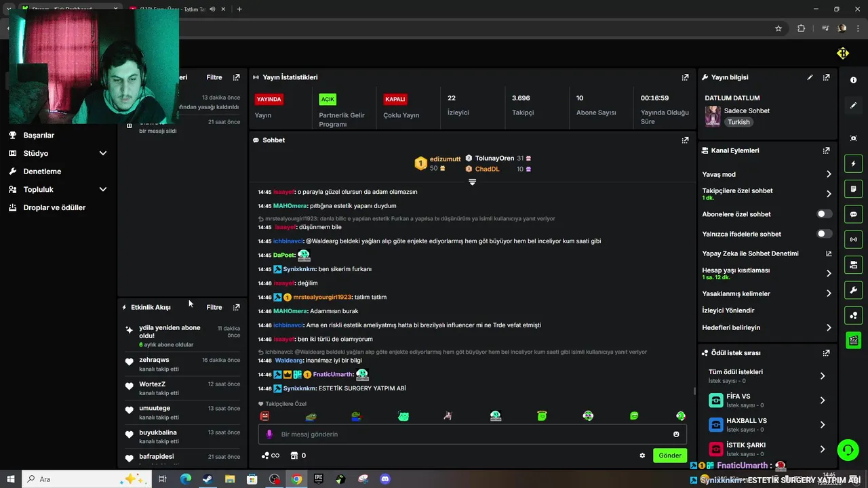868x488 pixels.
Task: Open Hedefleri belirleyin options arrow
Action: click(829, 328)
